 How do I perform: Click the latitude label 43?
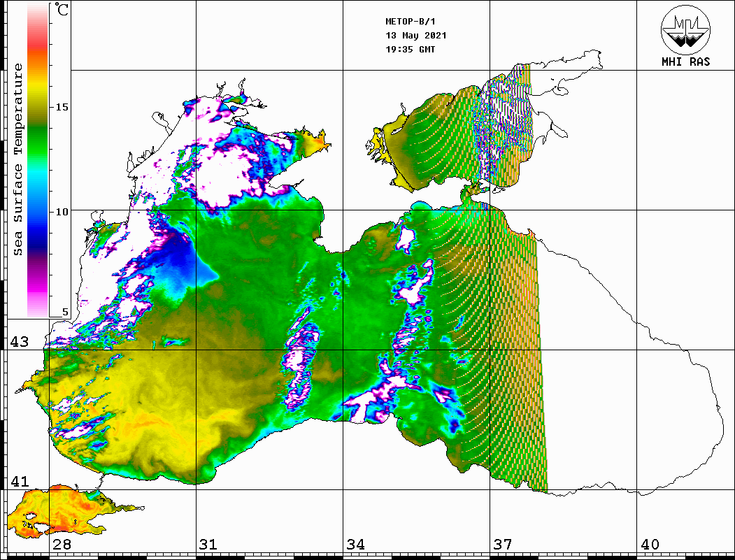19,342
